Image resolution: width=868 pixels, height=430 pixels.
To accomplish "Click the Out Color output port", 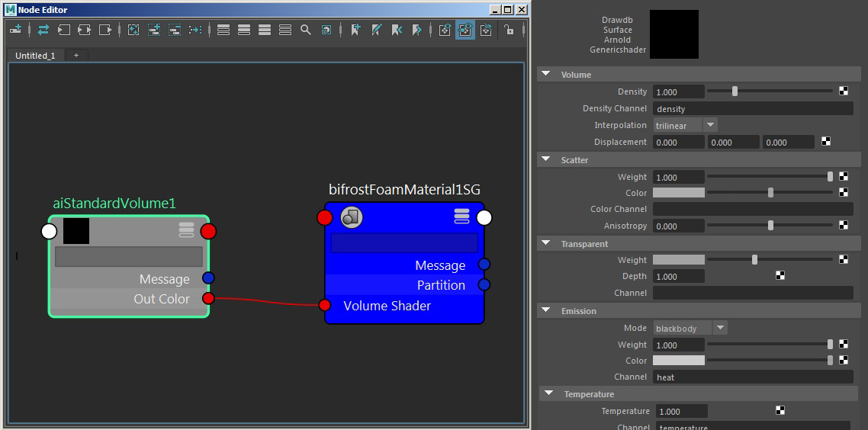I will [208, 299].
